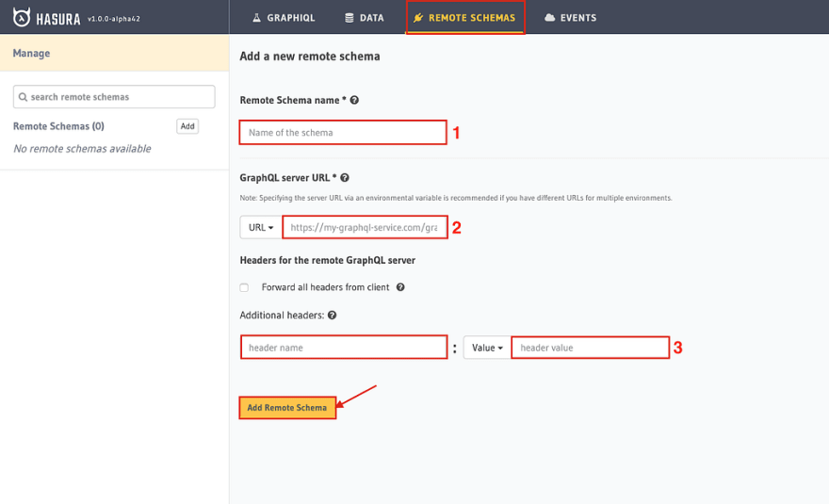Click the Data database icon

[x=349, y=18]
